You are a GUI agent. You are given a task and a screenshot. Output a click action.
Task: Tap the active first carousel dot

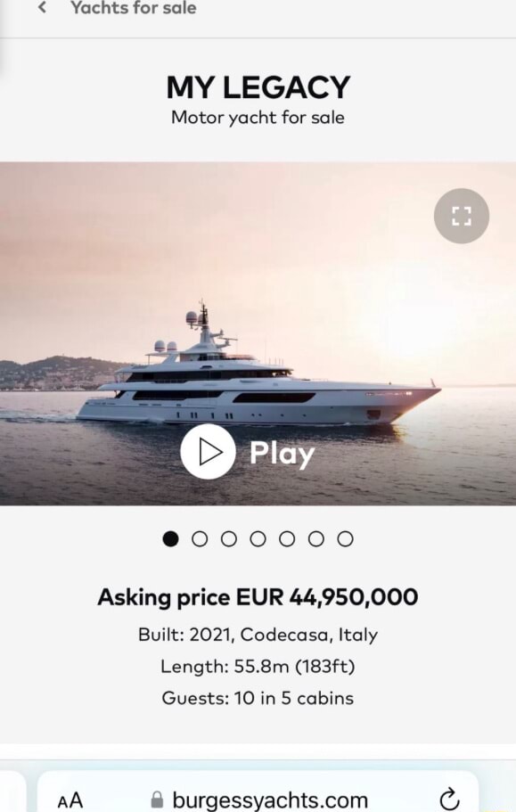point(171,538)
